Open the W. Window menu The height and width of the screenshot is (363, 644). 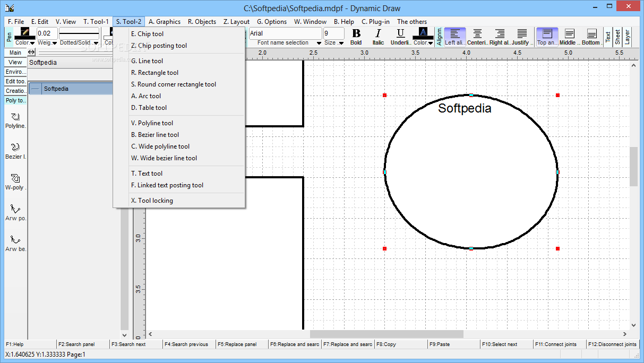click(x=311, y=22)
